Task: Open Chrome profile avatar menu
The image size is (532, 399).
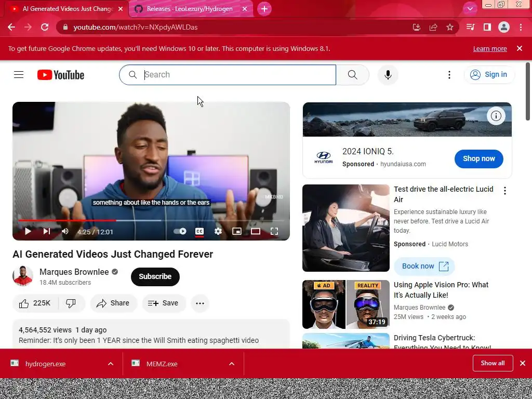Action: tap(504, 27)
